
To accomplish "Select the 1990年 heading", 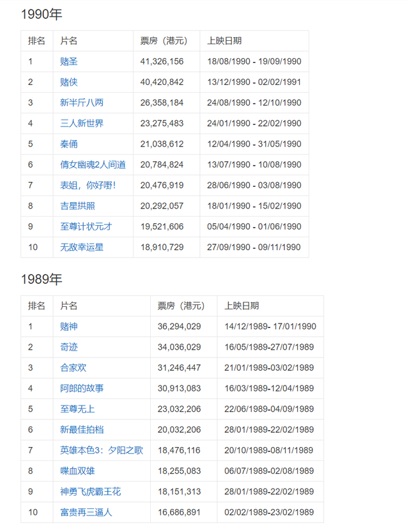I will [42, 14].
